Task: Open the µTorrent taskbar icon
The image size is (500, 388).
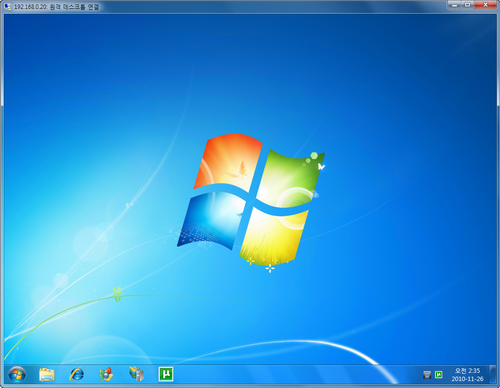Action: click(166, 374)
